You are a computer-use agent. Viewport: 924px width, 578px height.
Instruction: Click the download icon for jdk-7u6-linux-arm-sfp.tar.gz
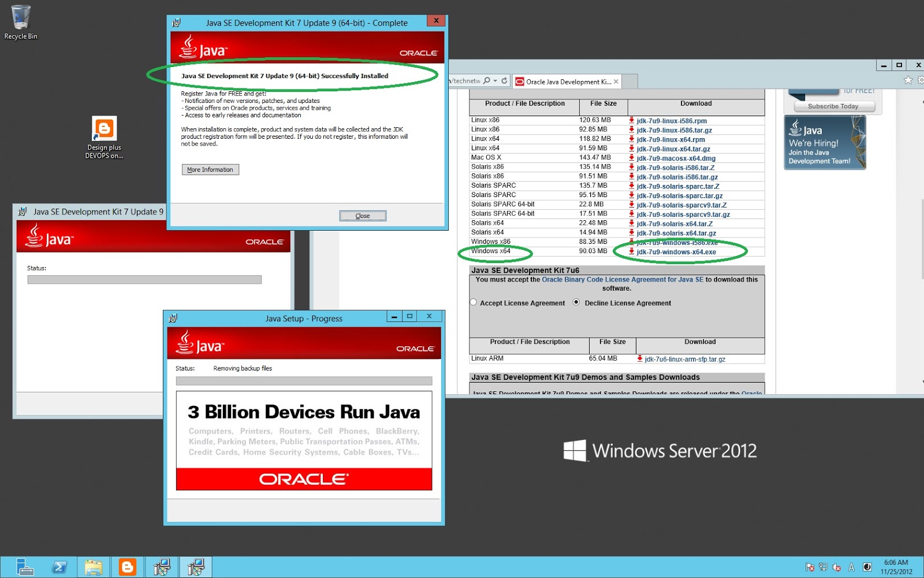[x=640, y=358]
